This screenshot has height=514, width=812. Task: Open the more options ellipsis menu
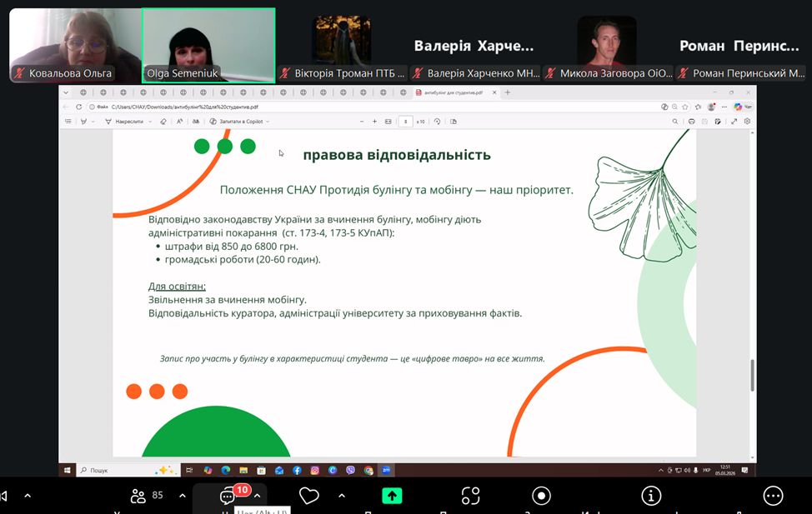click(x=773, y=496)
